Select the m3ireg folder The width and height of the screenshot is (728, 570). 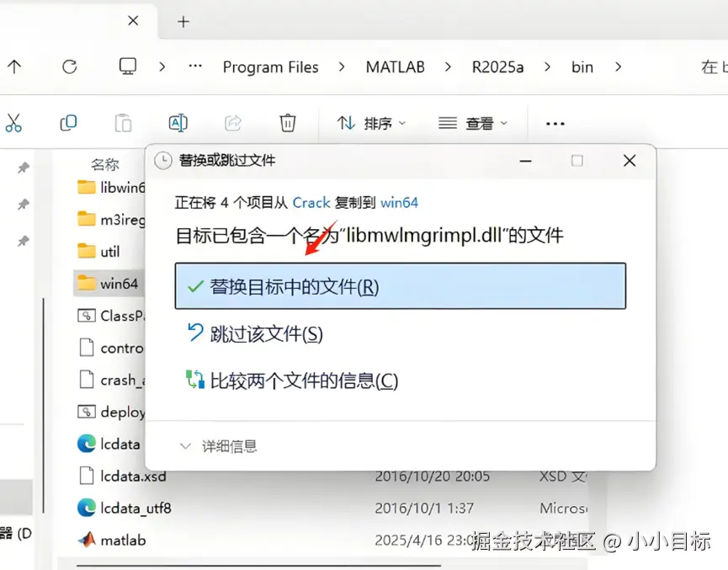point(111,219)
